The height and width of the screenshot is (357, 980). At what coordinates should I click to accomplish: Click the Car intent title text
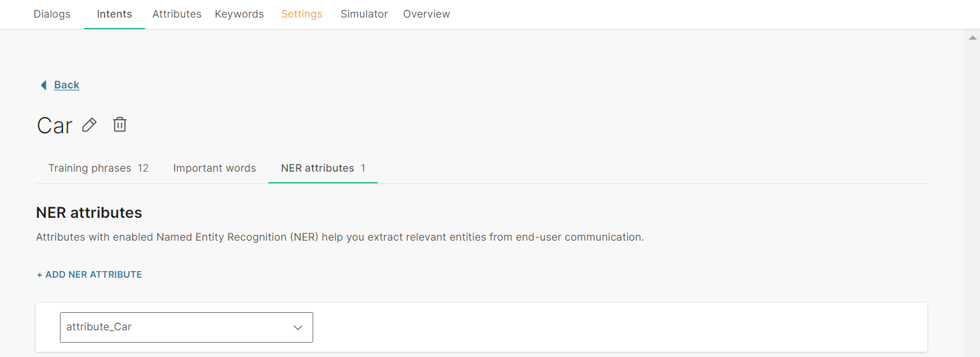point(55,125)
